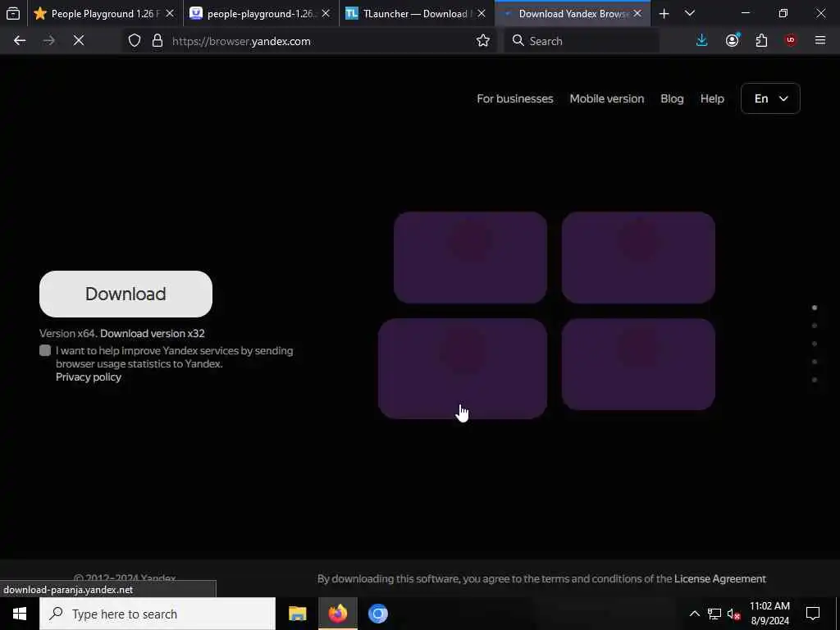The image size is (840, 630).
Task: Jump to the third page indicator dot
Action: [815, 344]
